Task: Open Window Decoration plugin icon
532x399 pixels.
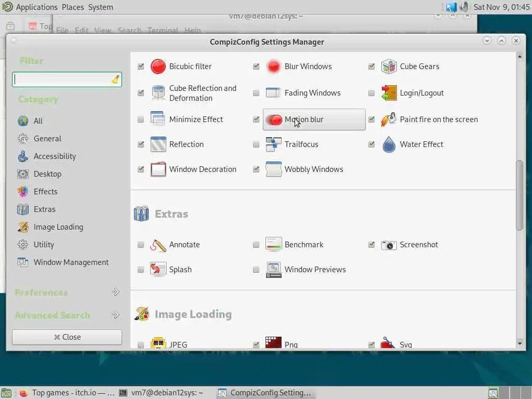Action: tap(158, 169)
